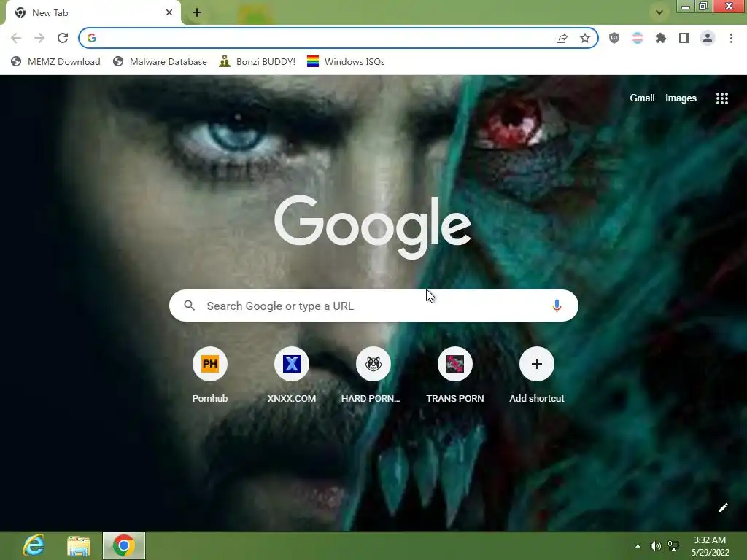The width and height of the screenshot is (747, 560).
Task: Open the volume speaker tray icon
Action: (656, 546)
